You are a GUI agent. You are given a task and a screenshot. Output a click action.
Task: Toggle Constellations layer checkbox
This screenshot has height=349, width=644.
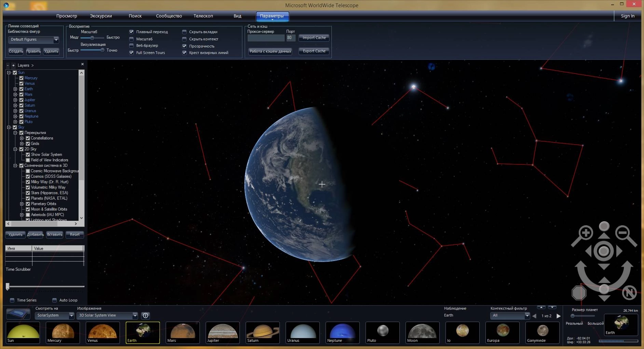tap(28, 138)
